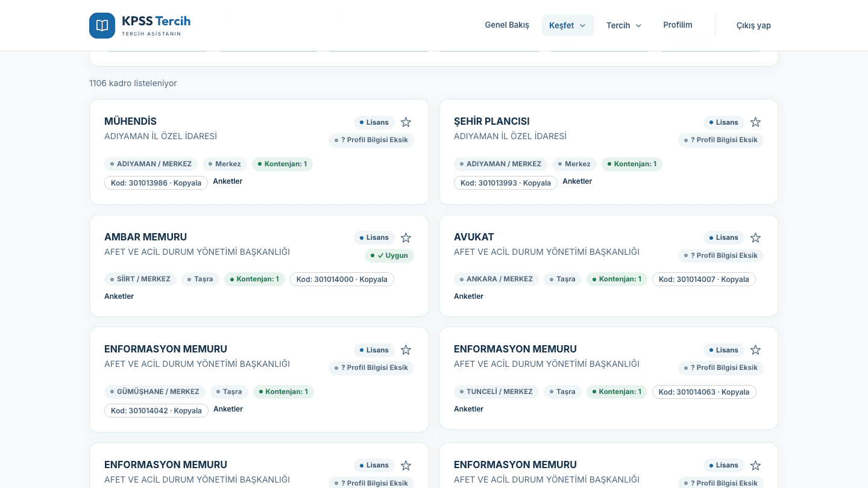The height and width of the screenshot is (488, 868).
Task: Click the MÜHENDİS card title
Action: pyautogui.click(x=131, y=121)
